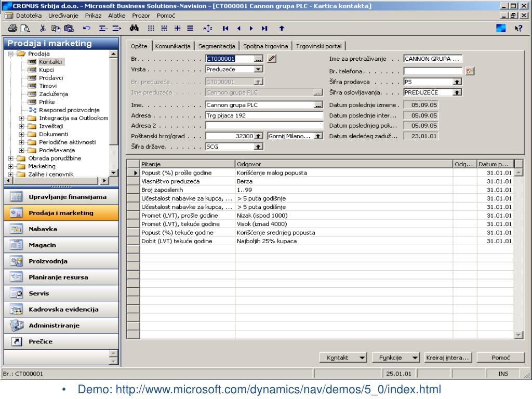Open Print Preview from the toolbar
This screenshot has width=532, height=399.
tap(25, 29)
